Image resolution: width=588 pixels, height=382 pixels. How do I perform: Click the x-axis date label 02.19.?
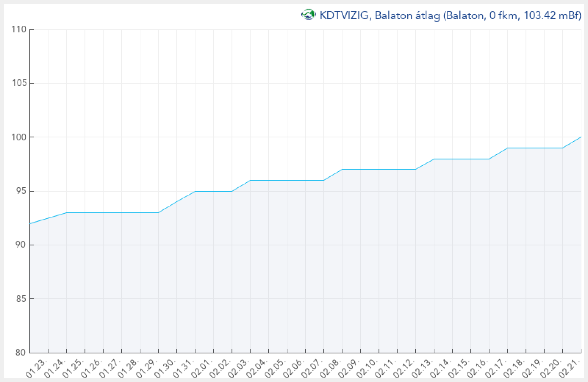tap(532, 369)
